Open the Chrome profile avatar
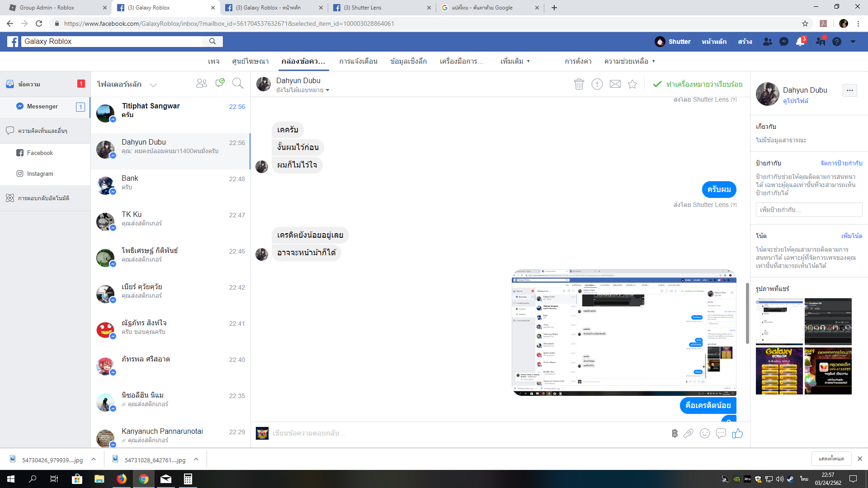This screenshot has width=868, height=488. pos(844,23)
